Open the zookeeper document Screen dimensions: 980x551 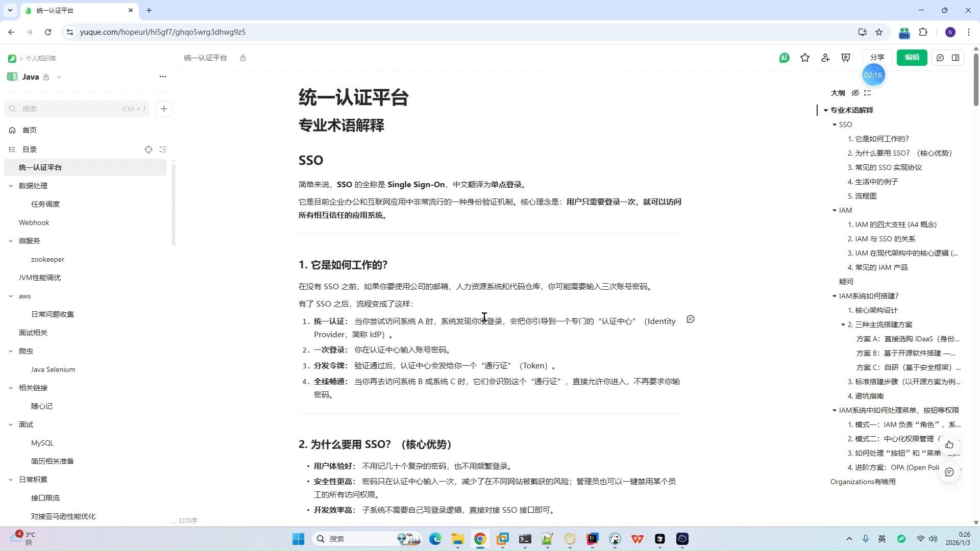(x=47, y=259)
